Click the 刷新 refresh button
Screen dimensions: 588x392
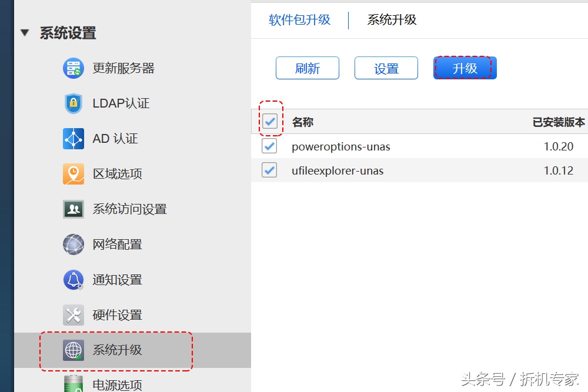pos(308,68)
